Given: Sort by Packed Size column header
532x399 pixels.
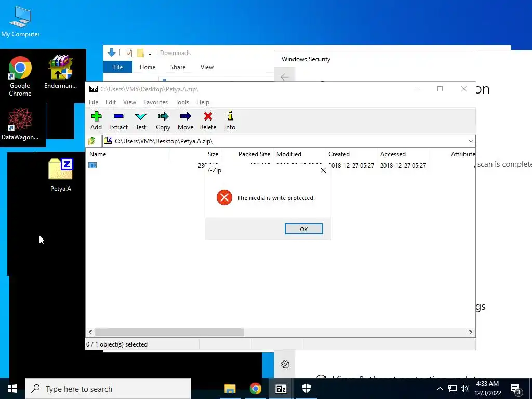Looking at the screenshot, I should (247, 154).
